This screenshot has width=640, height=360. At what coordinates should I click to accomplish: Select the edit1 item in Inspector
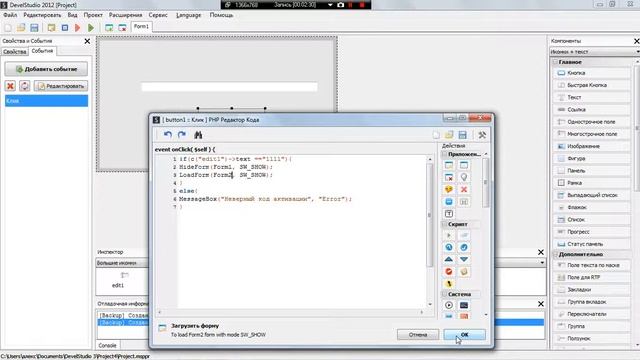(x=118, y=280)
